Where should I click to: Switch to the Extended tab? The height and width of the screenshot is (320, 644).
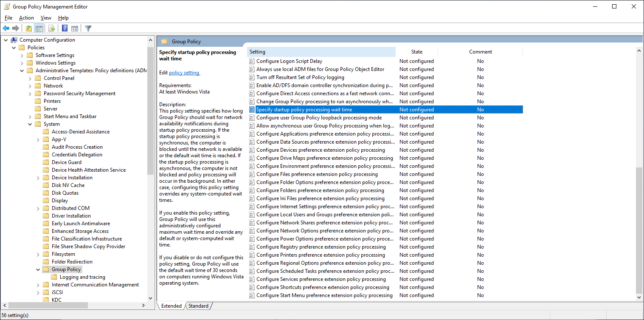point(171,306)
